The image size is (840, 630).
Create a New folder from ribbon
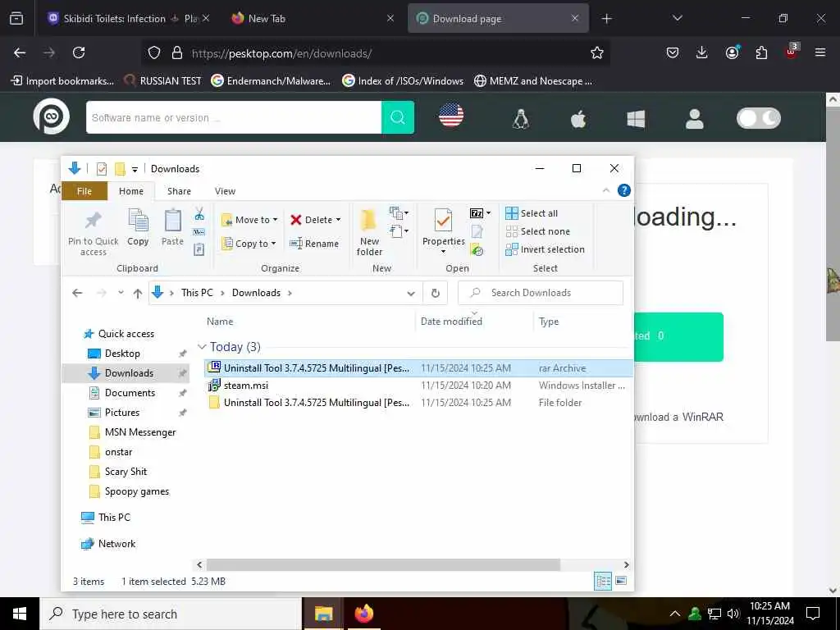click(369, 234)
